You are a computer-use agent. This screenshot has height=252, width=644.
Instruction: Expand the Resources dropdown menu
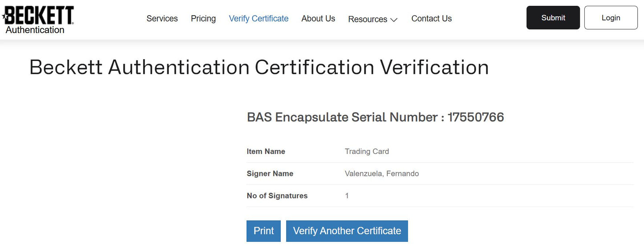[373, 19]
